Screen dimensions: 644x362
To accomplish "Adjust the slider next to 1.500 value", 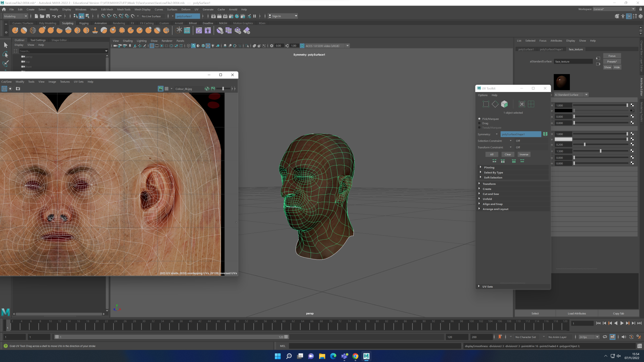I will (600, 151).
